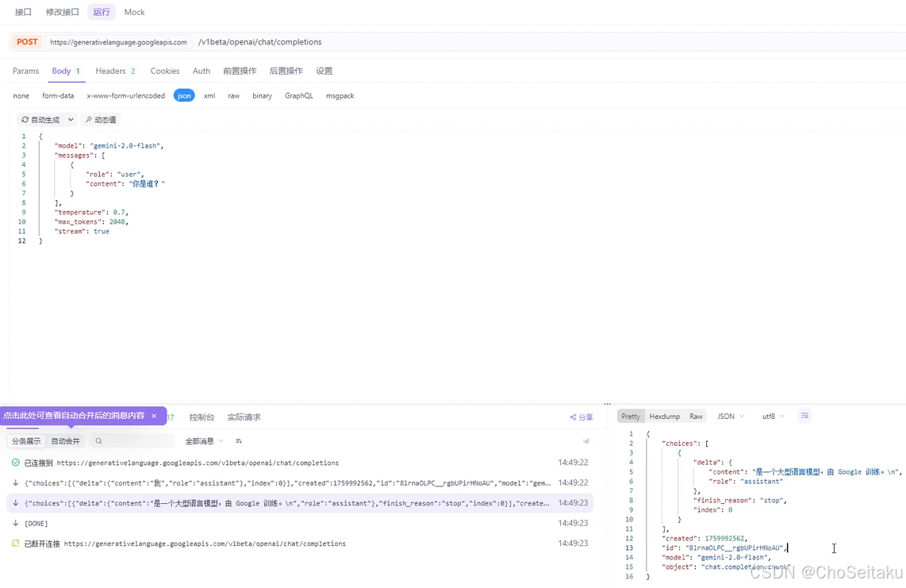
Task: Select the Body tab
Action: tap(66, 71)
